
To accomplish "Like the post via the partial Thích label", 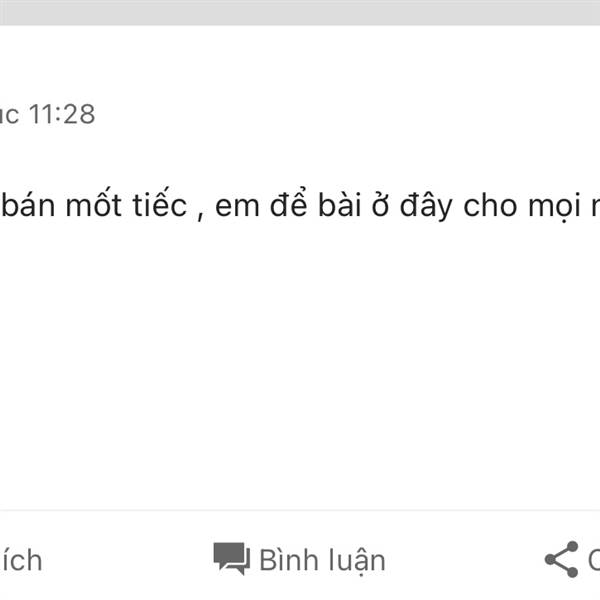I will coord(21,561).
